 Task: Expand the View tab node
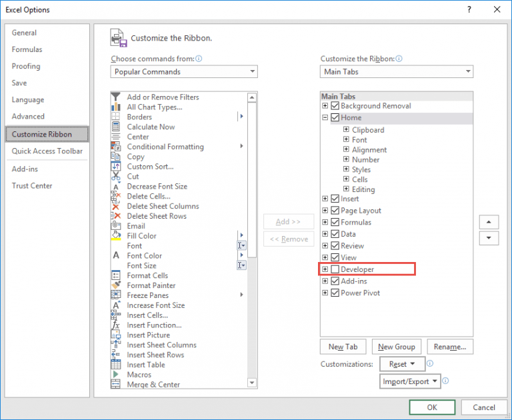pos(325,257)
